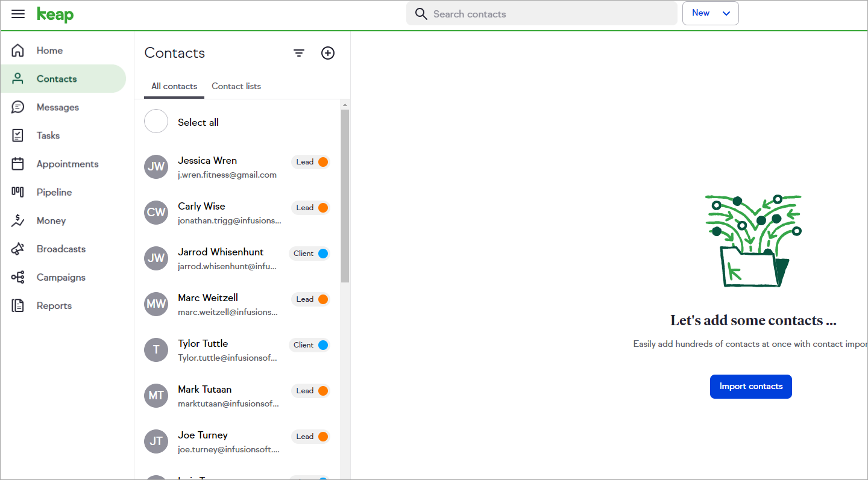Screen dimensions: 868x480
Task: Click Jarrod Whisenhunt's Client status badge
Action: (x=309, y=254)
